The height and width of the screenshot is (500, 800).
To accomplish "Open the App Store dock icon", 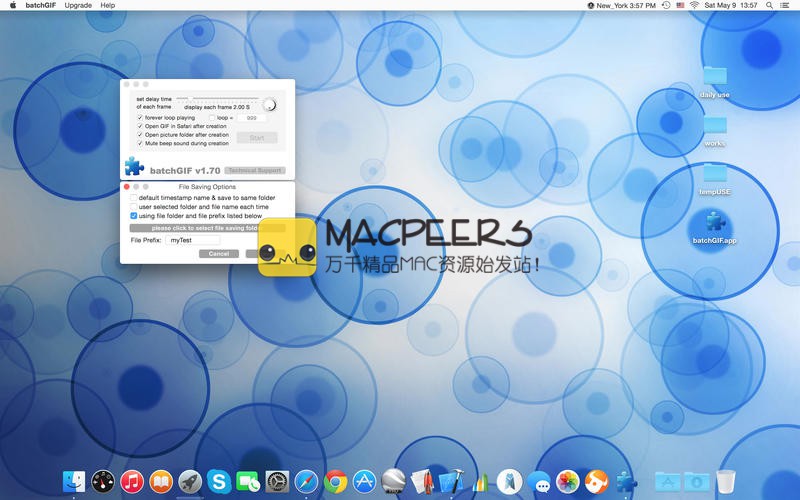I will [364, 481].
